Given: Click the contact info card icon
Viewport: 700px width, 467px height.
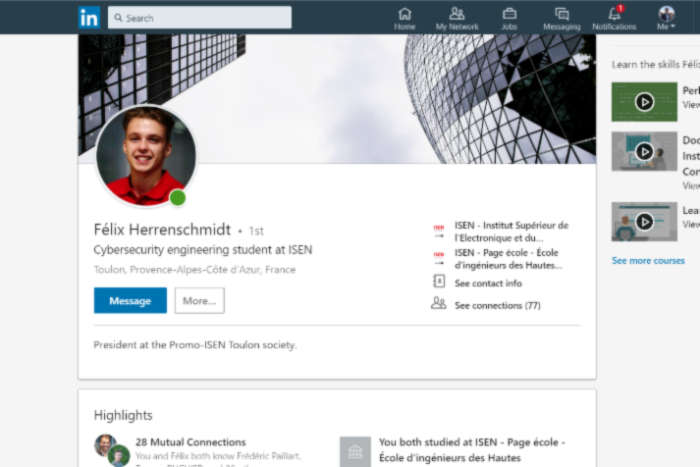Looking at the screenshot, I should pos(439,281).
